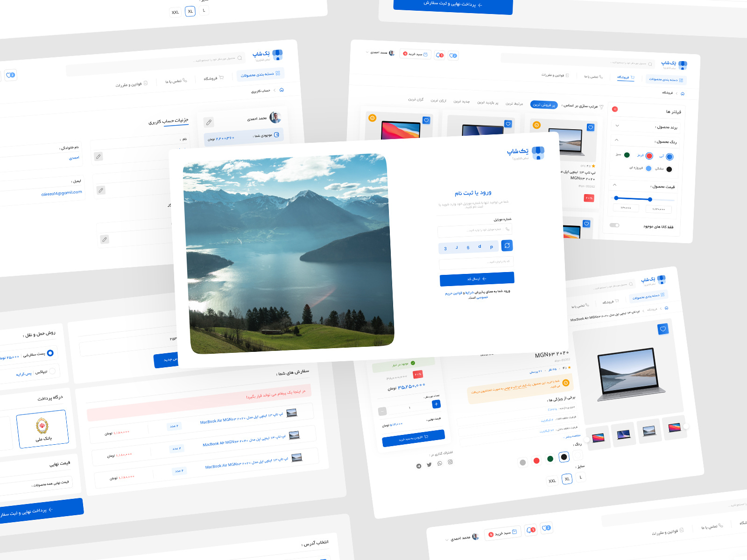Select the turquoise فیروزه ای color filter
Viewport: 747px width, 560px height.
648,168
